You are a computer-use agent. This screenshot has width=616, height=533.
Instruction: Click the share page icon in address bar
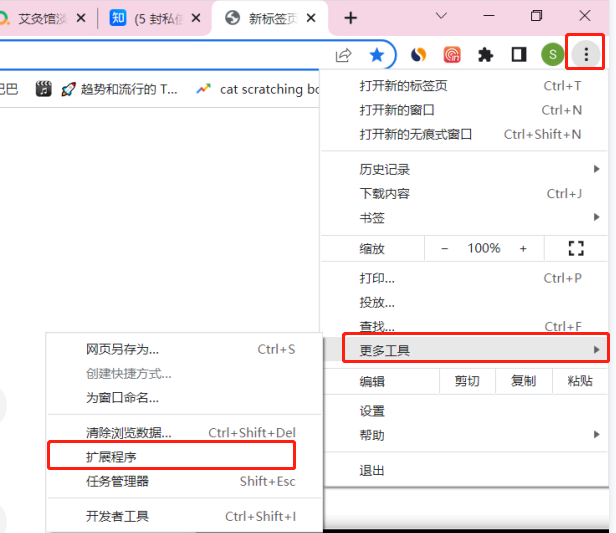(344, 54)
